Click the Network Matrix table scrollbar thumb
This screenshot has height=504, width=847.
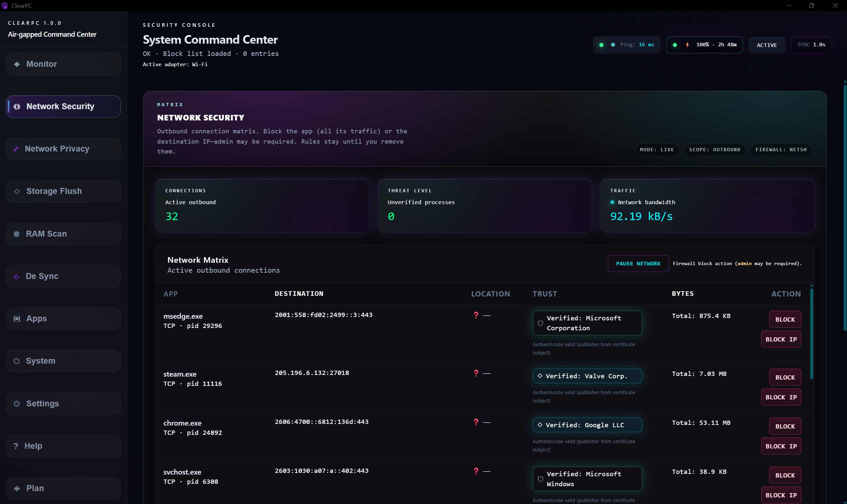811,334
